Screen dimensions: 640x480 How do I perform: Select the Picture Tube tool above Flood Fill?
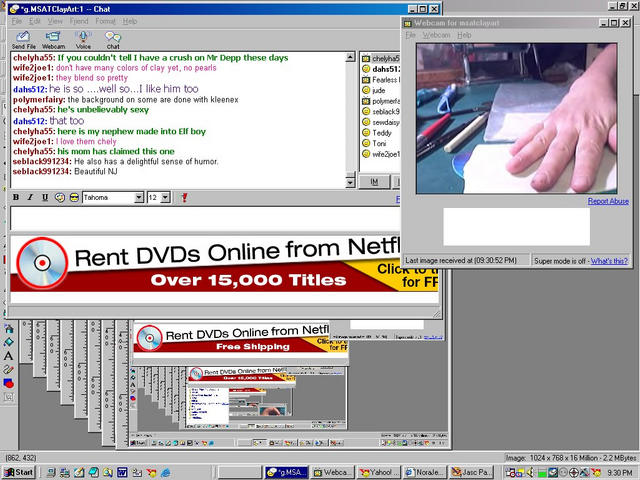pos(8,329)
